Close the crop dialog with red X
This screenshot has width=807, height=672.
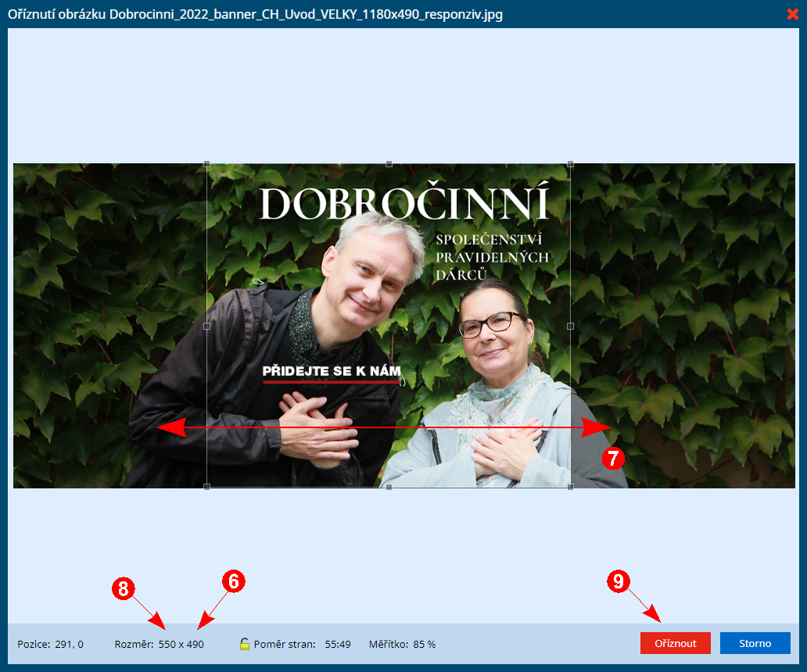click(x=793, y=14)
